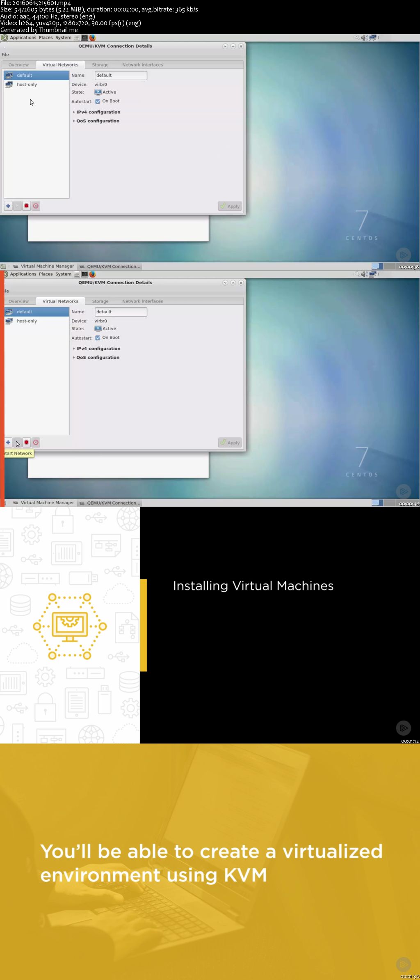Add a virtual network in the 00:00:38 frame
The height and width of the screenshot is (980, 420).
(8, 206)
